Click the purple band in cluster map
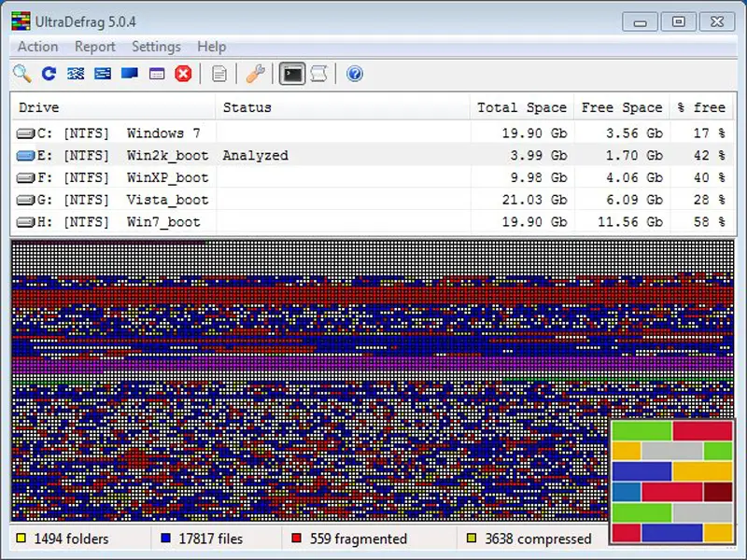The height and width of the screenshot is (560, 747). click(280, 363)
